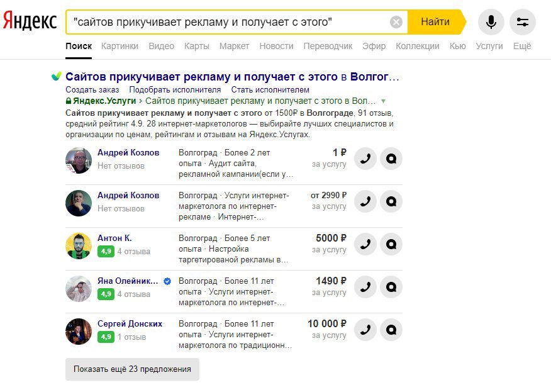Switch to the Карты tab
551x392 pixels.
click(197, 46)
